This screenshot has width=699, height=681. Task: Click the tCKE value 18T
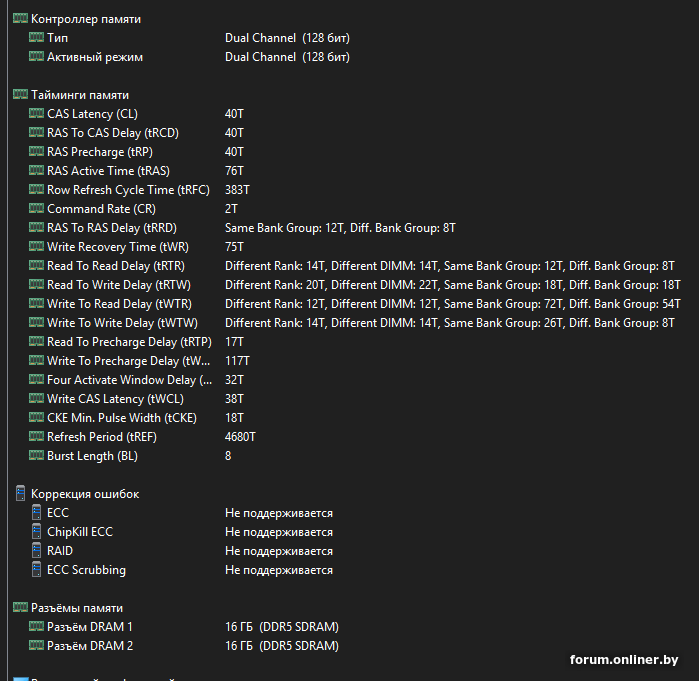pos(234,418)
